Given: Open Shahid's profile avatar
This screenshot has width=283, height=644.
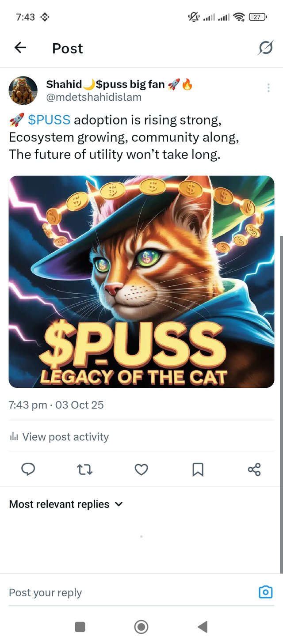Looking at the screenshot, I should (23, 91).
